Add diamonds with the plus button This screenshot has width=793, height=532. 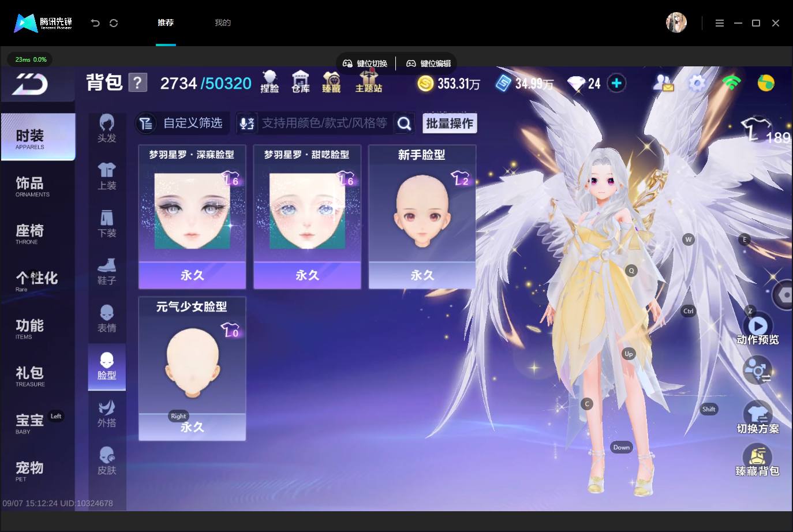click(616, 84)
